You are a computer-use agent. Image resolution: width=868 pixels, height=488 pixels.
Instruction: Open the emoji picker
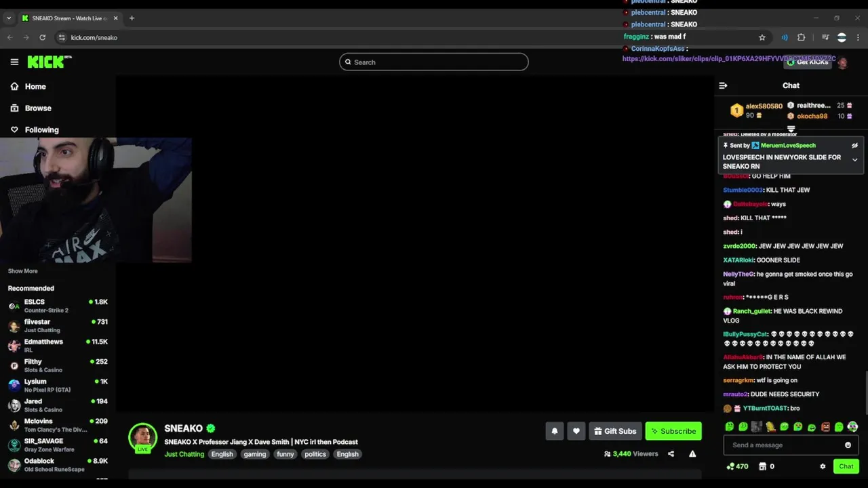848,445
